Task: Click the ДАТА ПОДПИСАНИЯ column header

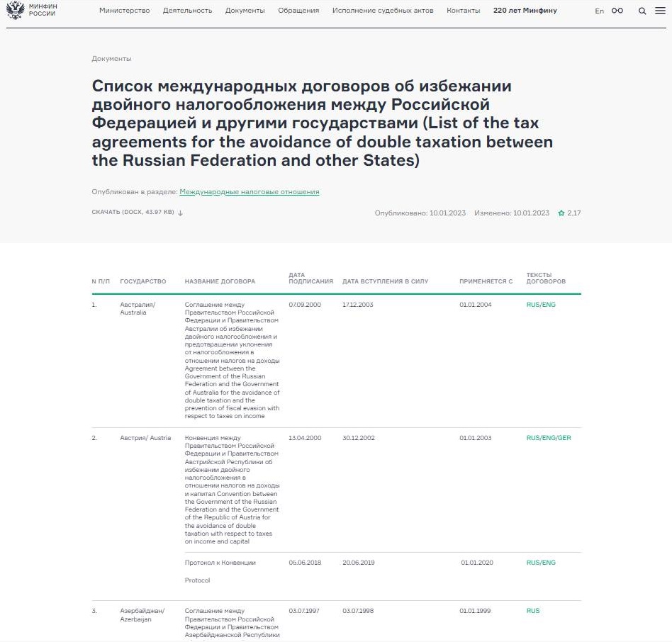Action: click(310, 278)
